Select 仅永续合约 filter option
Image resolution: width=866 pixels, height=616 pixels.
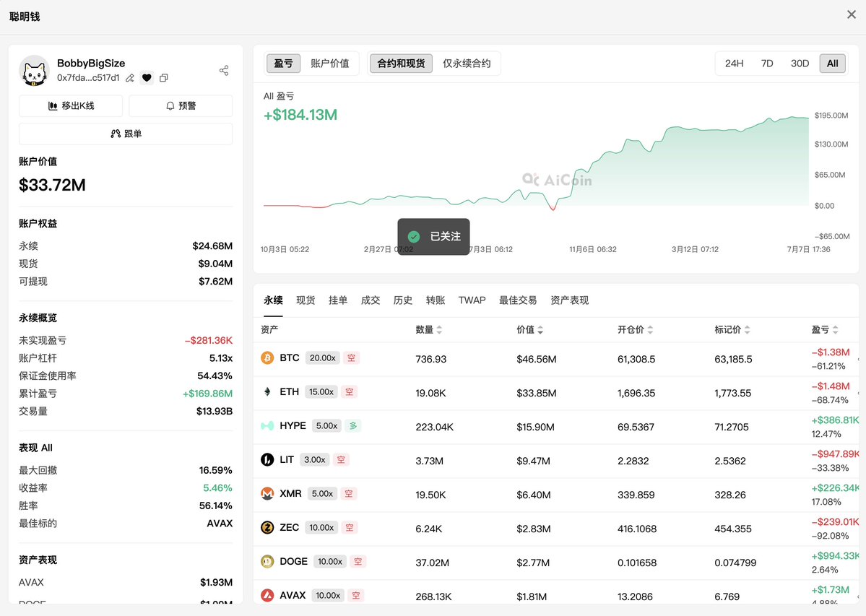click(467, 64)
